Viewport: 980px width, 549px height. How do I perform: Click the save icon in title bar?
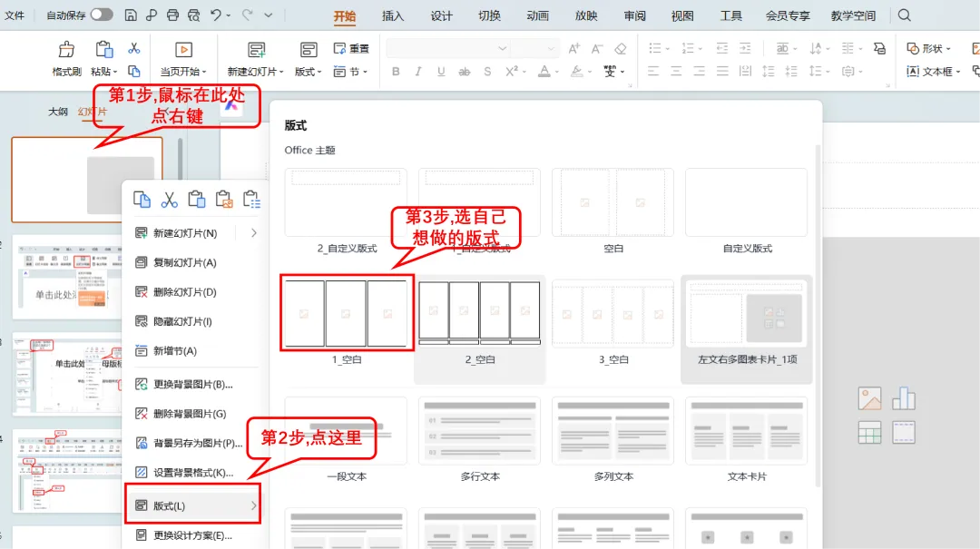tap(130, 15)
